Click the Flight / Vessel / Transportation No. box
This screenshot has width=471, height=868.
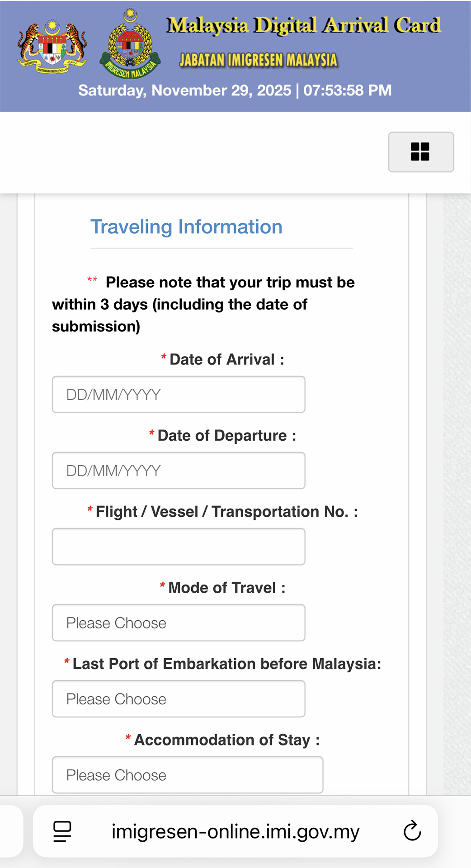tap(179, 547)
